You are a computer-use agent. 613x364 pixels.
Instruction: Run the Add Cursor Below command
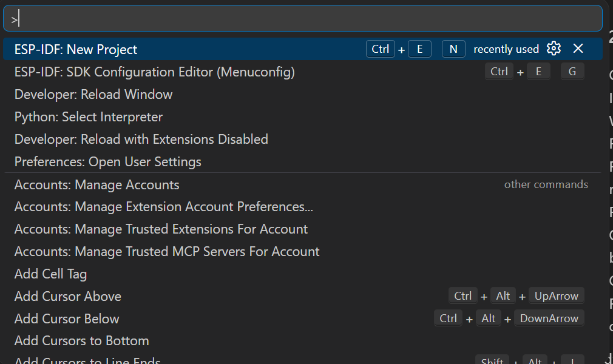coord(303,318)
